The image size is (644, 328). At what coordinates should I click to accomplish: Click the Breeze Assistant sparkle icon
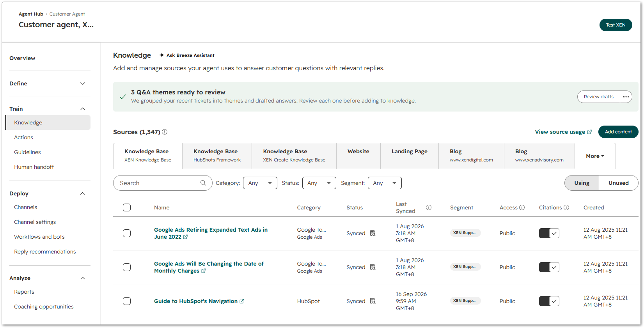161,55
